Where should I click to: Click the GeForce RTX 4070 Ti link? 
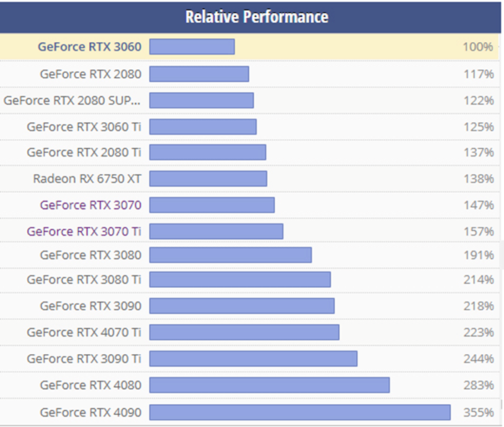[x=84, y=332]
